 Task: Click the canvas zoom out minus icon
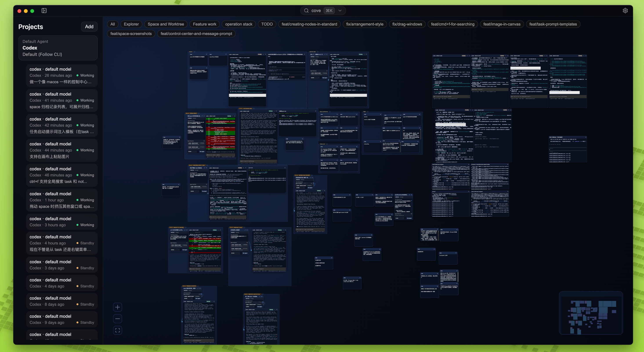[118, 319]
